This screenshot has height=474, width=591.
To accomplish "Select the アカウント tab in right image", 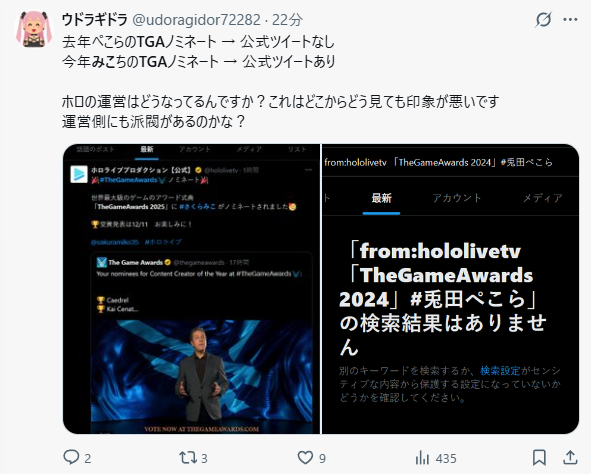I will click(x=457, y=198).
